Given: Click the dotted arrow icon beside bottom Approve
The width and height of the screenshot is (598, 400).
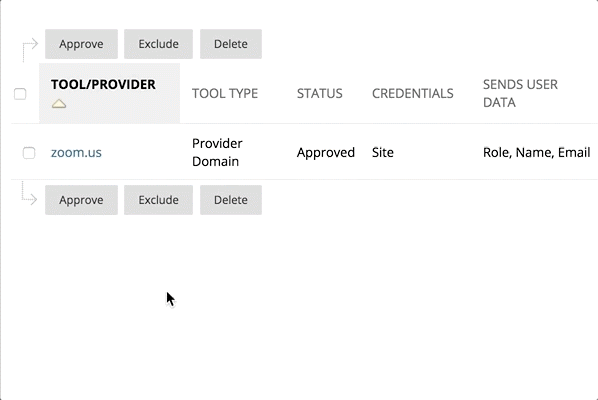Looking at the screenshot, I should coord(29,194).
